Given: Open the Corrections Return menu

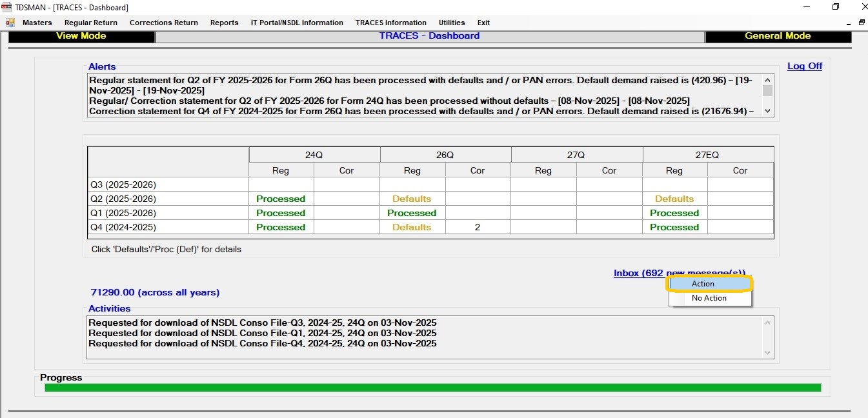Looking at the screenshot, I should (x=164, y=23).
